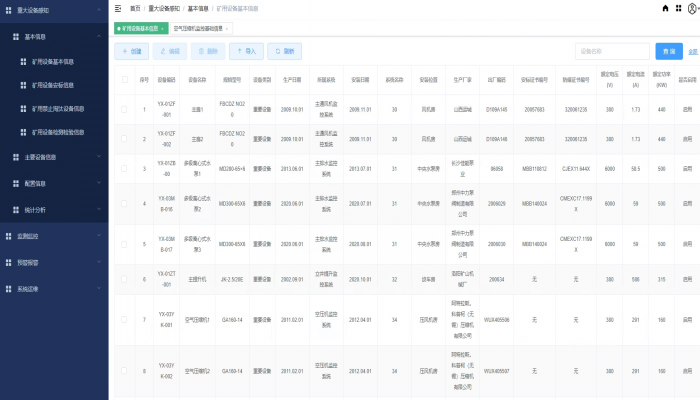Open the grid apps icon in header
Viewport: 700px width, 400px height.
point(679,7)
